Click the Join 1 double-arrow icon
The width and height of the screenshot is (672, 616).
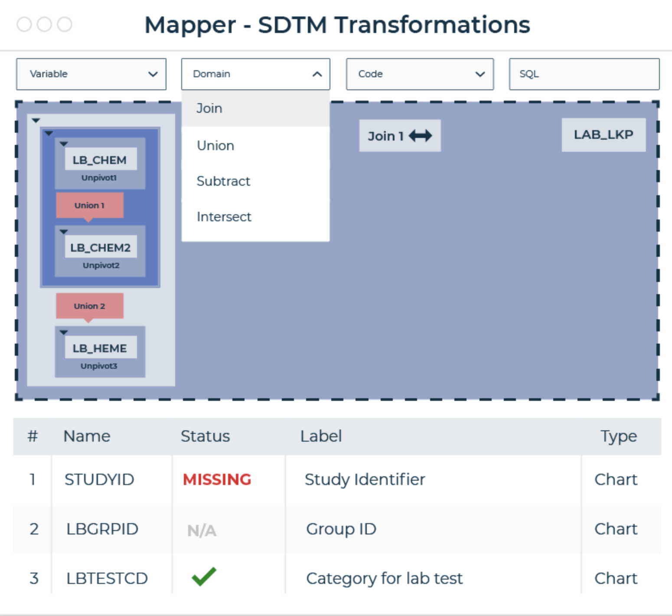pos(420,136)
